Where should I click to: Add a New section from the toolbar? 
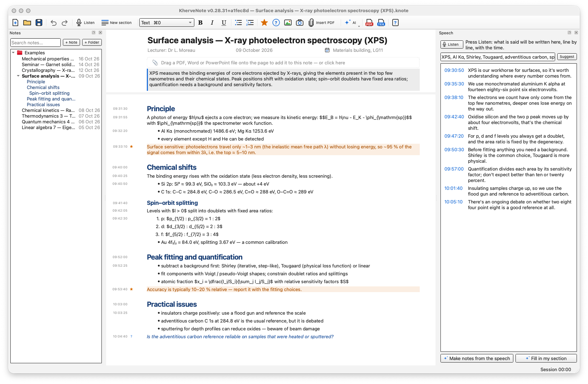(116, 23)
